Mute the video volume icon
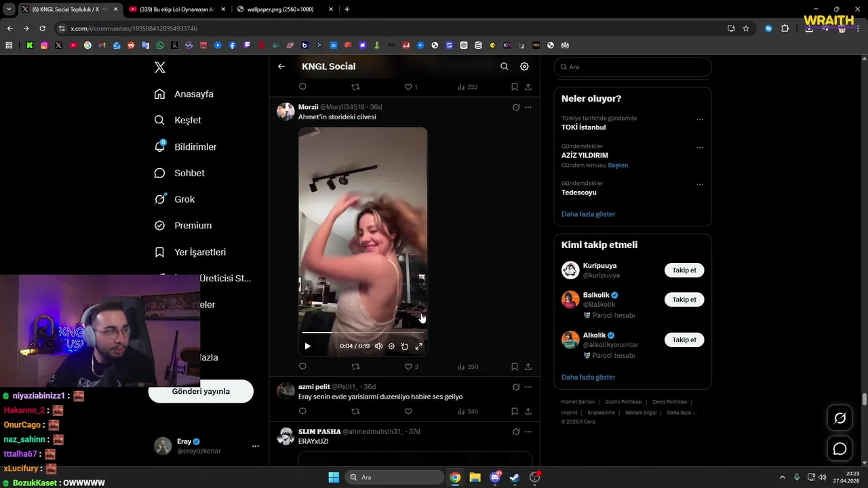Image resolution: width=868 pixels, height=488 pixels. coord(378,346)
